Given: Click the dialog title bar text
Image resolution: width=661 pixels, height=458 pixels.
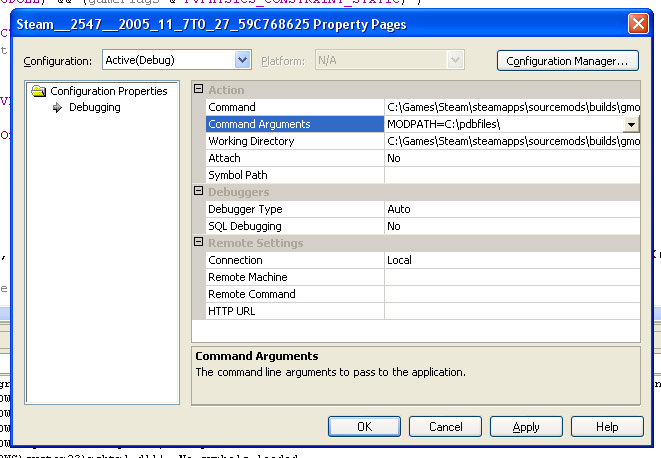Looking at the screenshot, I should click(211, 24).
